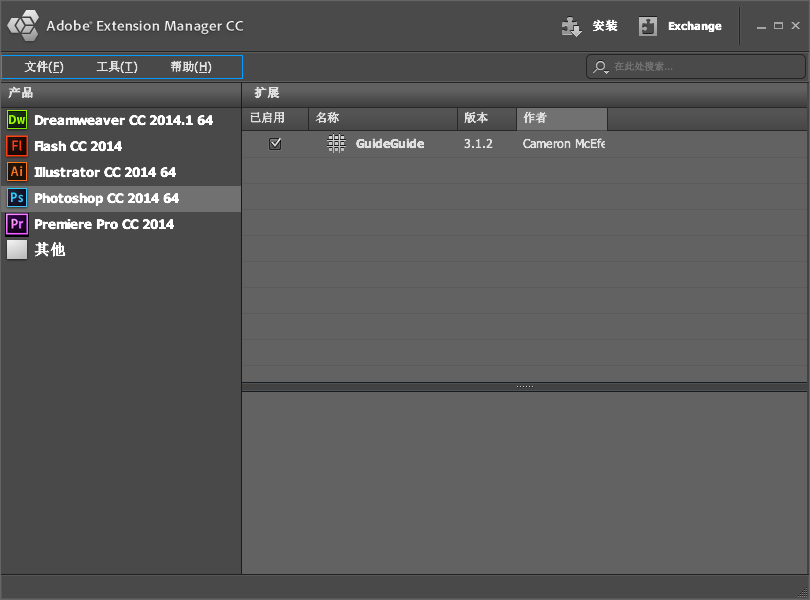Image resolution: width=810 pixels, height=600 pixels.
Task: Open the 文件(F) menu
Action: click(x=44, y=67)
